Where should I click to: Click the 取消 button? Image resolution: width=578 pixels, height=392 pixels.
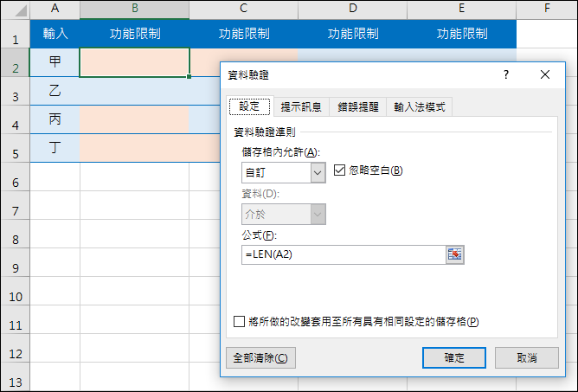click(527, 357)
